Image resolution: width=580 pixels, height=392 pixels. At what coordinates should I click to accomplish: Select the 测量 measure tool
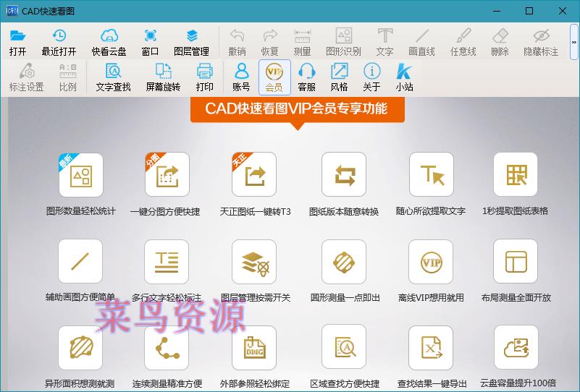coord(302,42)
